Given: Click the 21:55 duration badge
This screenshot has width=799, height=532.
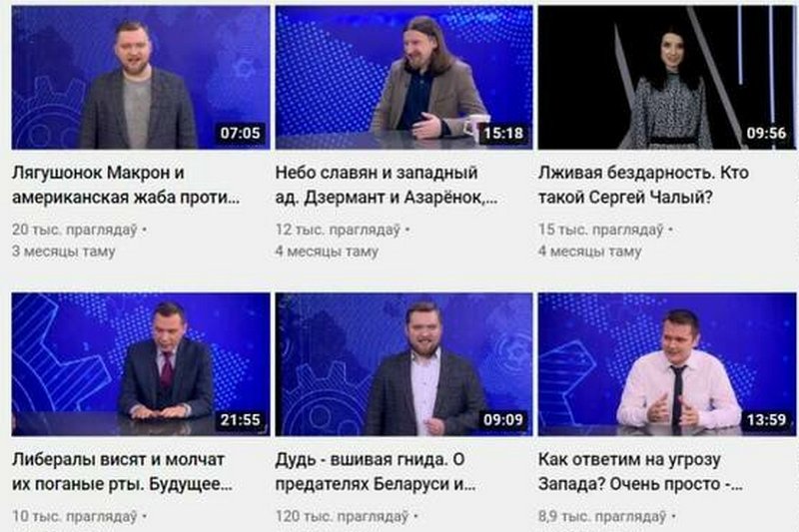Looking at the screenshot, I should pyautogui.click(x=240, y=420).
